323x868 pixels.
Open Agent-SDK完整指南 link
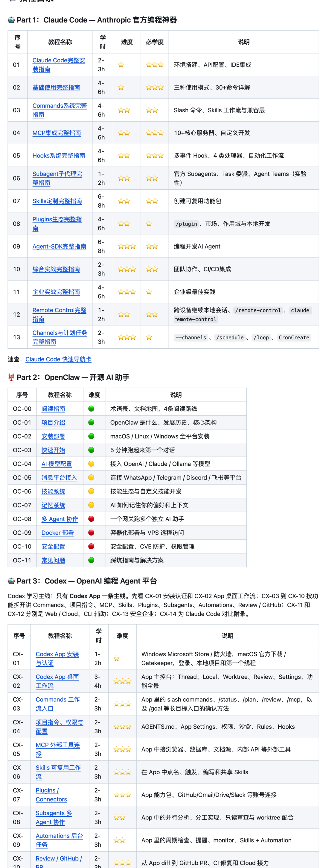pos(59,247)
